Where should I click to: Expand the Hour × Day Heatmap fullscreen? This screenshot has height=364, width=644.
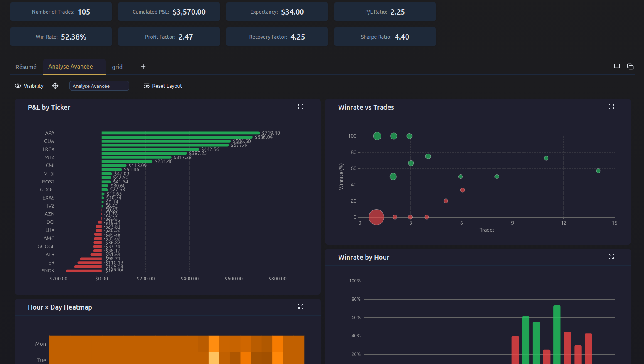point(301,306)
